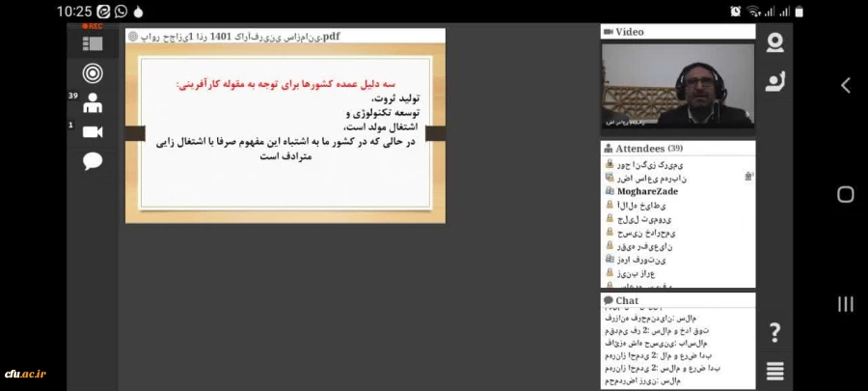Open the hamburger menu at bottom right
The height and width of the screenshot is (391, 868).
pyautogui.click(x=774, y=371)
